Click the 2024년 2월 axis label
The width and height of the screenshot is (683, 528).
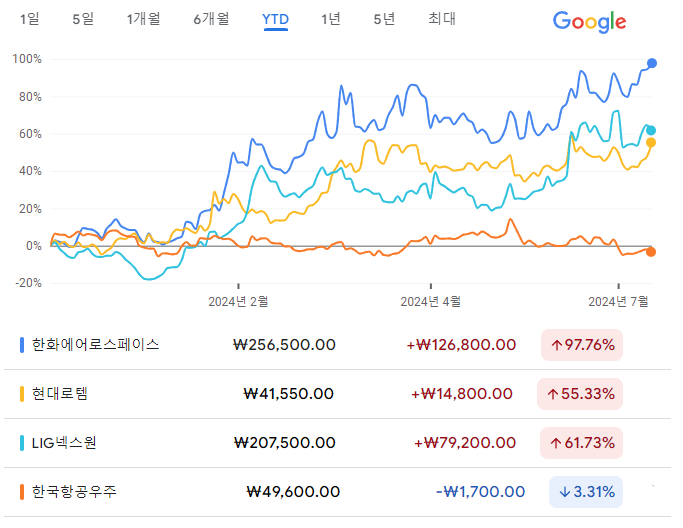click(x=238, y=301)
